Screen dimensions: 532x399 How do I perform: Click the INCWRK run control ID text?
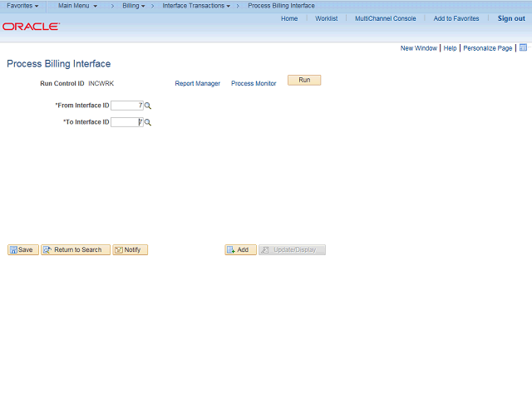101,83
